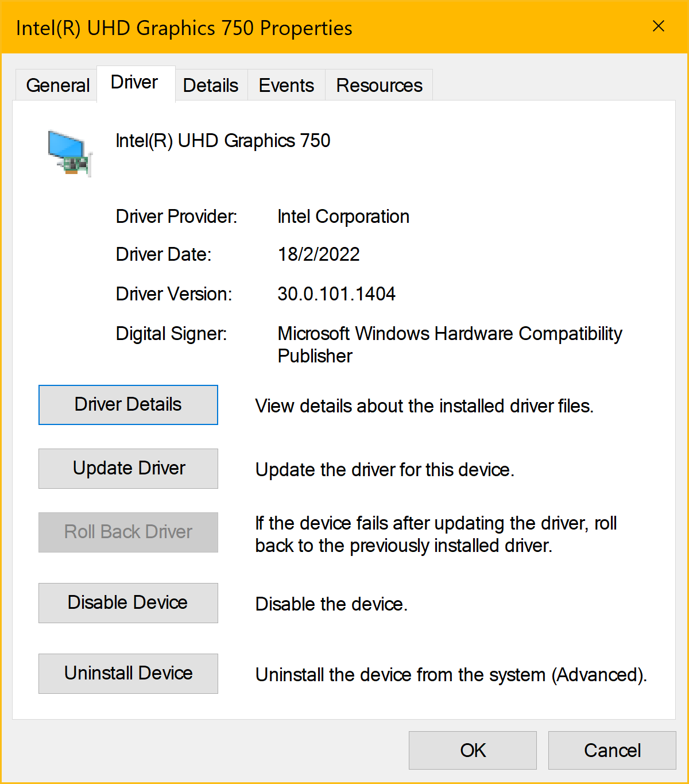Confirm the dialog with OK
Image resolution: width=689 pixels, height=784 pixels.
point(473,751)
